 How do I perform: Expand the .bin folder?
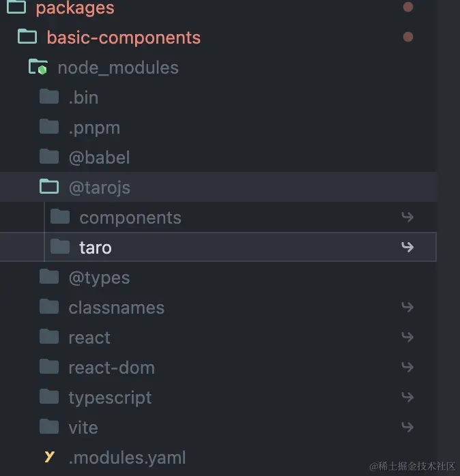(83, 98)
